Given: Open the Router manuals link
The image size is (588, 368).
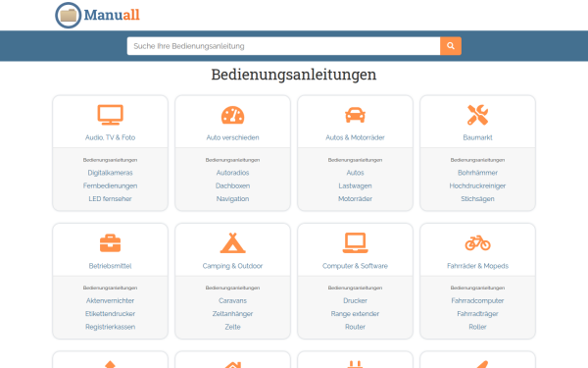Looking at the screenshot, I should (355, 327).
